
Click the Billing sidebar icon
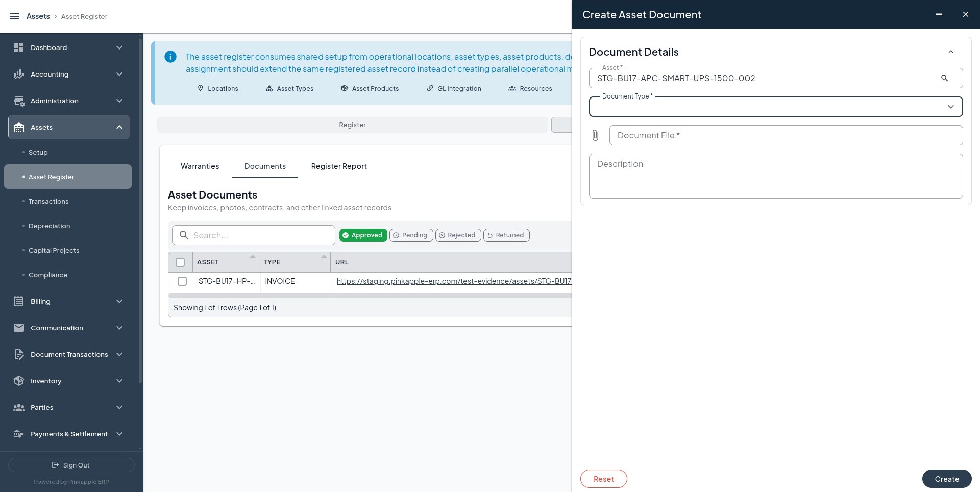[x=19, y=301]
